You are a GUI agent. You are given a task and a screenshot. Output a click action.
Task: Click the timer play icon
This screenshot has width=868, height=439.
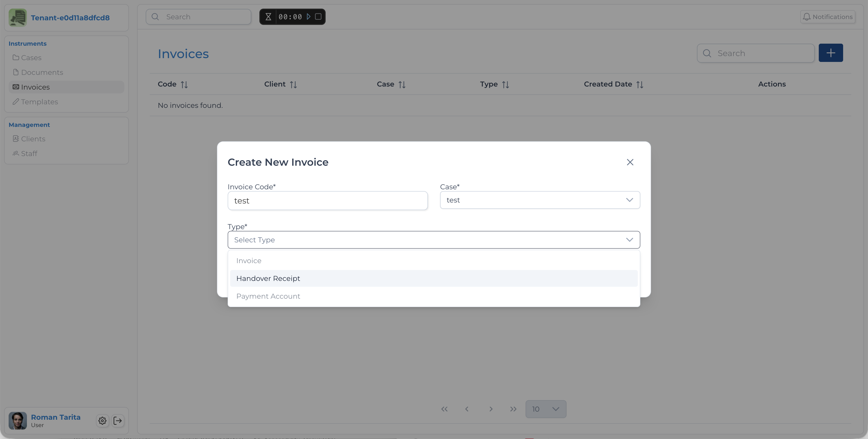308,16
